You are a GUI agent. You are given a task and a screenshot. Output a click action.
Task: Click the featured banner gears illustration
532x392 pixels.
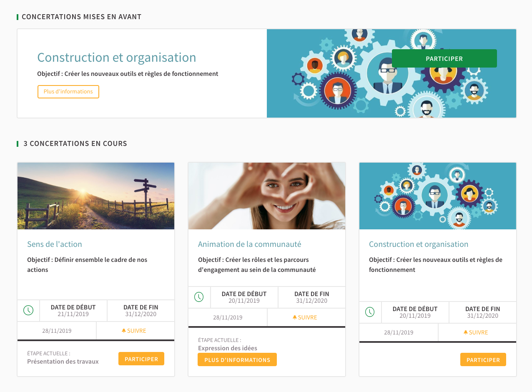click(x=391, y=73)
